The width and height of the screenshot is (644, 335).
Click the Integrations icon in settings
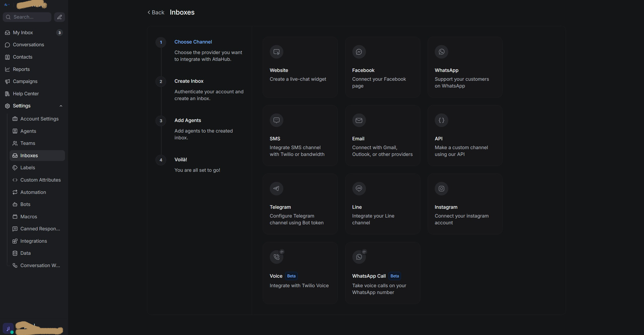click(15, 241)
